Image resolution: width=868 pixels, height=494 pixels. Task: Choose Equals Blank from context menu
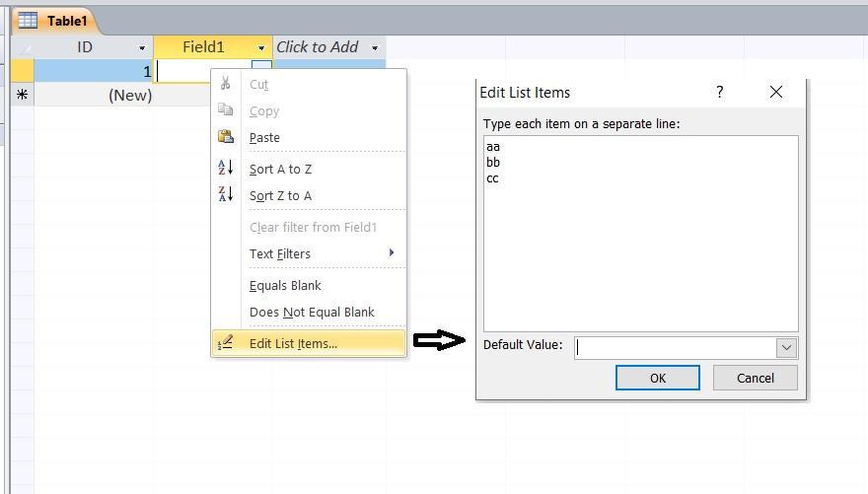point(285,285)
